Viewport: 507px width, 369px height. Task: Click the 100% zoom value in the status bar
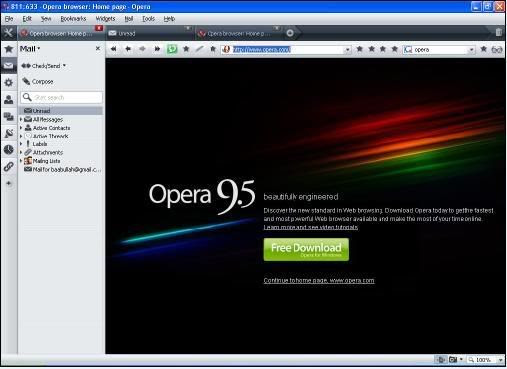(x=483, y=360)
